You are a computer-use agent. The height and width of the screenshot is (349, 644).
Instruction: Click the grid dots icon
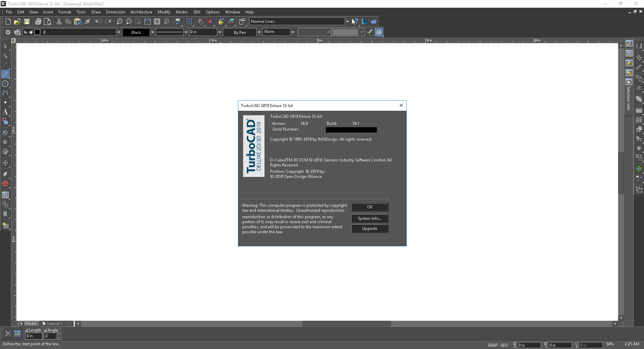pyautogui.click(x=189, y=21)
